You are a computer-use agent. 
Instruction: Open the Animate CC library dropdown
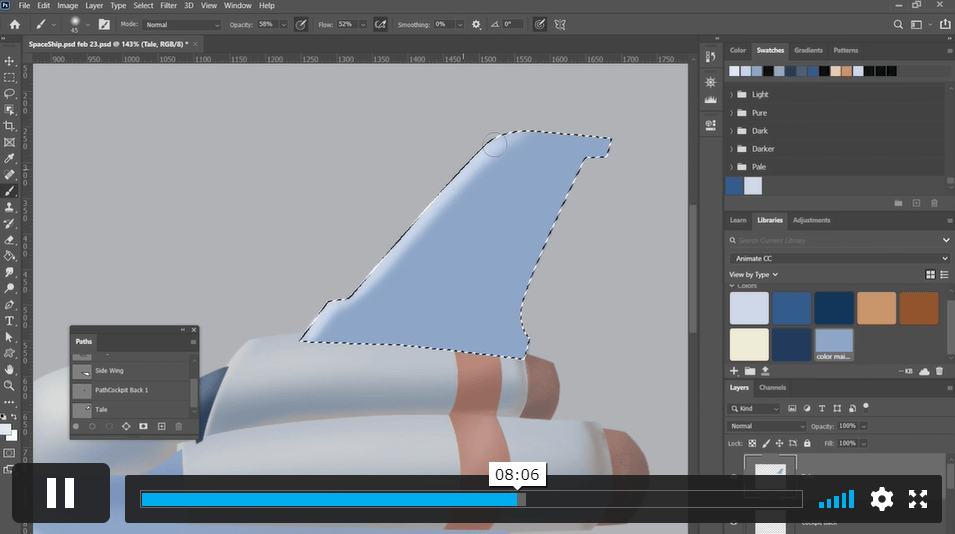pyautogui.click(x=839, y=258)
